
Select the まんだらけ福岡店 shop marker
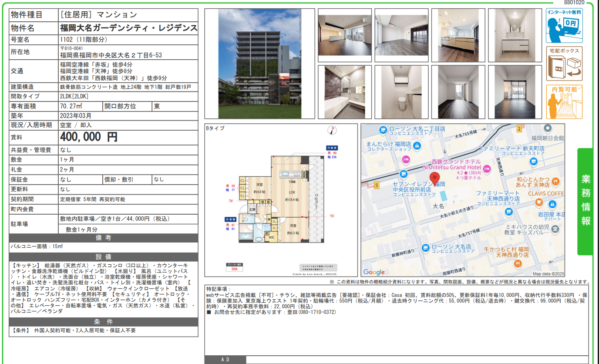tap(406, 159)
